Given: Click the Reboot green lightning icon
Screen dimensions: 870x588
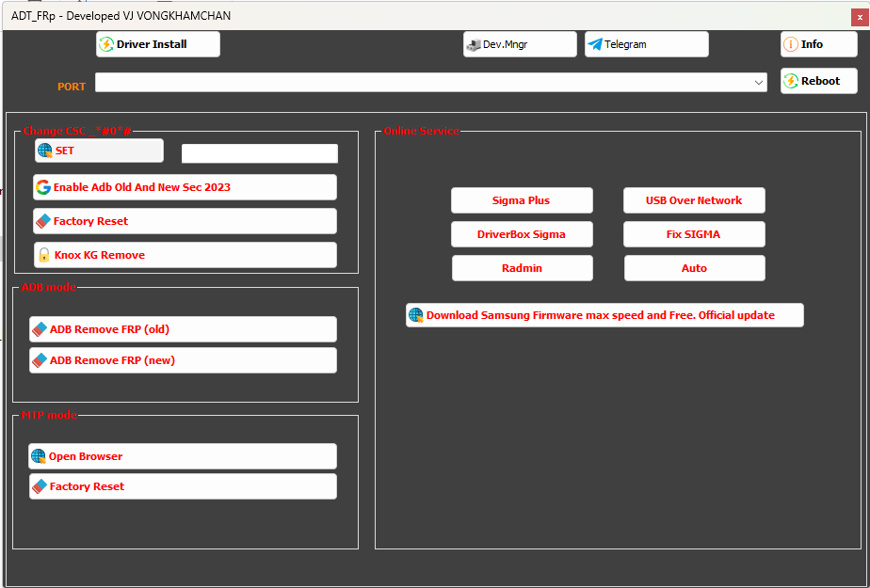Looking at the screenshot, I should point(791,81).
